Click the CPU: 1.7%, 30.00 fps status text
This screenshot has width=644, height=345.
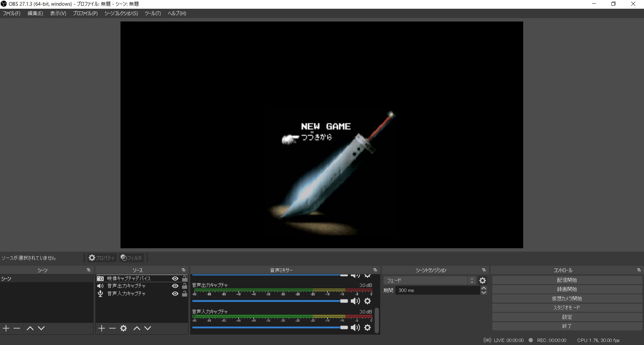[x=598, y=340]
